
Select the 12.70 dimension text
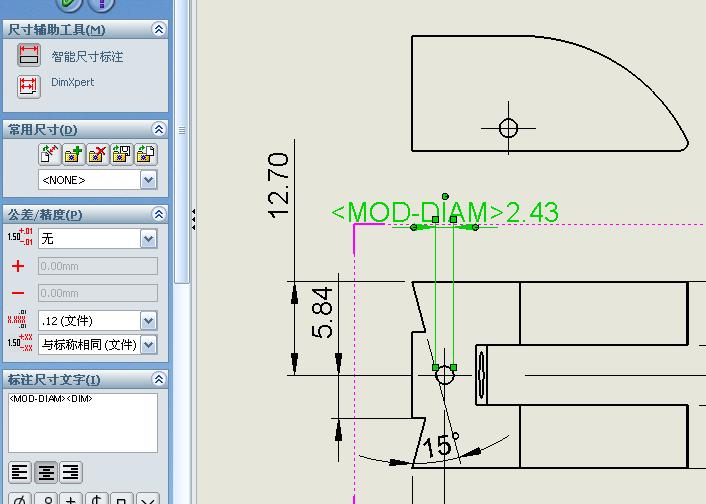coord(278,186)
